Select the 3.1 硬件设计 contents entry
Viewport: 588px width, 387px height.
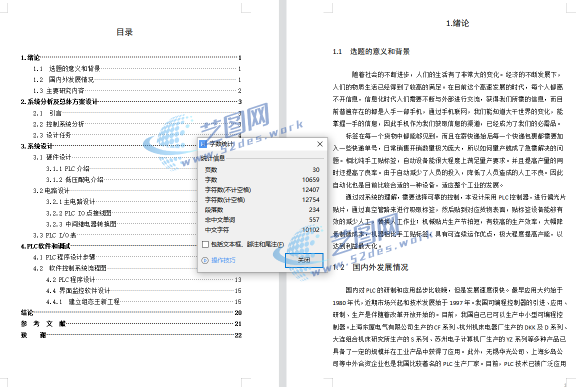(115, 157)
